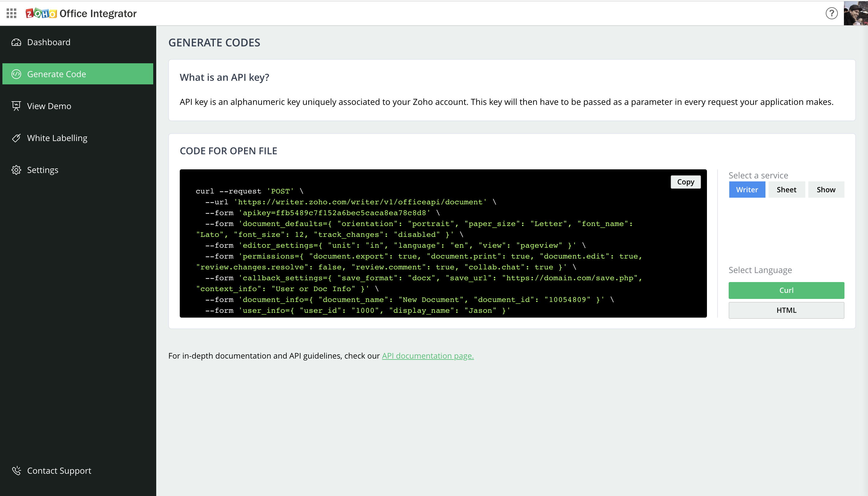Viewport: 868px width, 496px height.
Task: Click the Select Language label
Action: (x=760, y=270)
